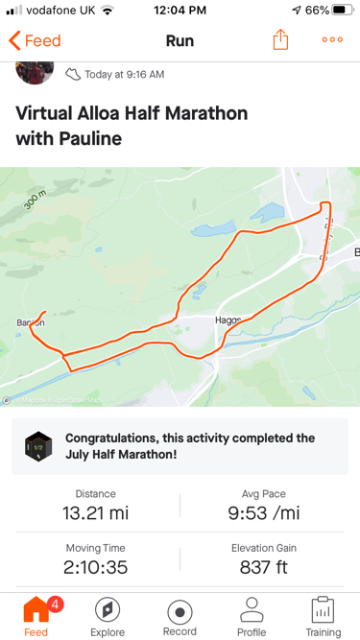Screen dimensions: 360x640
Task: Select the 13.21 mi Distance stat
Action: click(x=96, y=505)
